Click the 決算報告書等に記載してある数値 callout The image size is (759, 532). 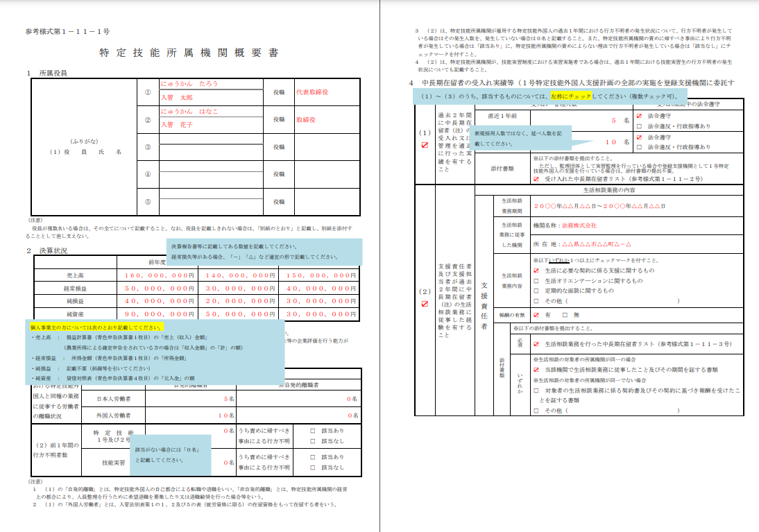(x=264, y=252)
